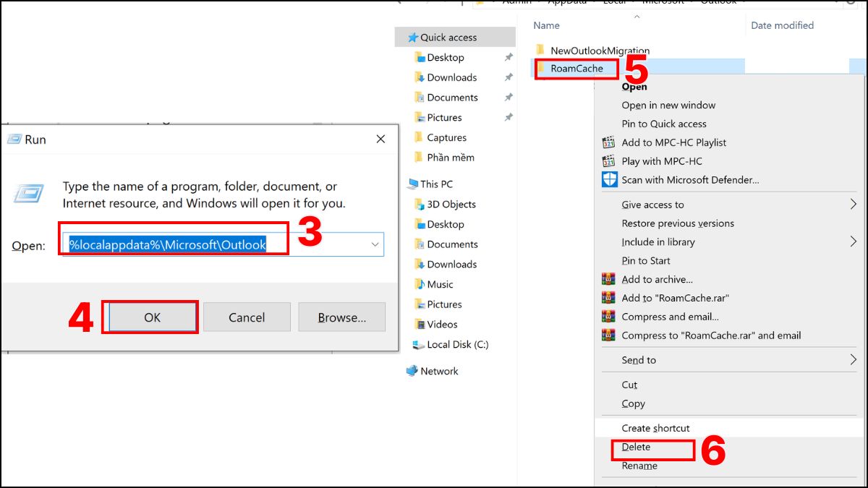
Task: Open Desktop under This PC
Action: (x=445, y=224)
